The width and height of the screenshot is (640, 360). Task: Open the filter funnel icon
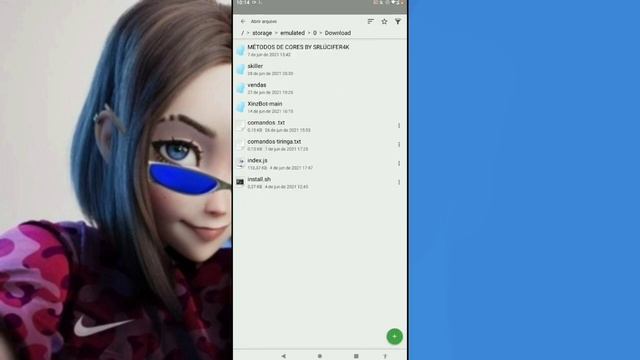(398, 21)
